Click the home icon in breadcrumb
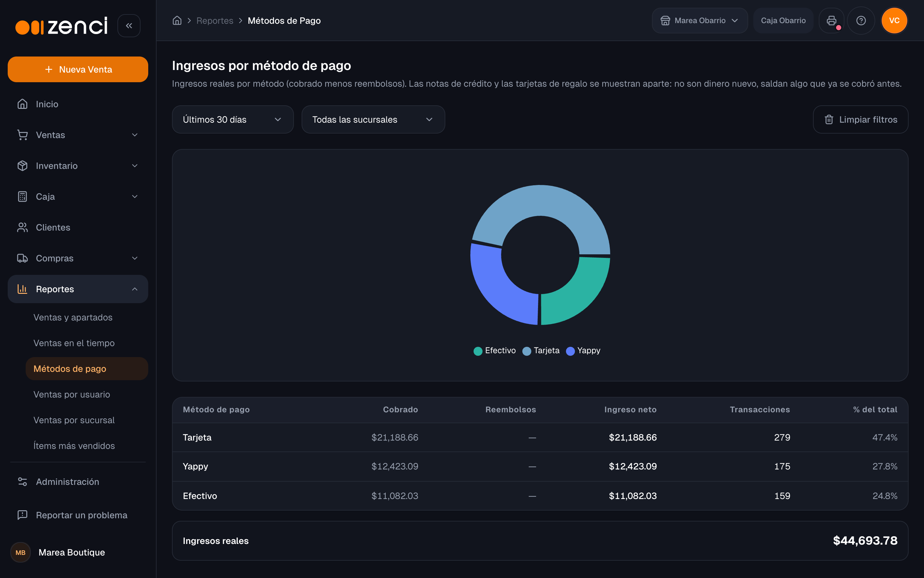Image resolution: width=924 pixels, height=578 pixels. [177, 21]
